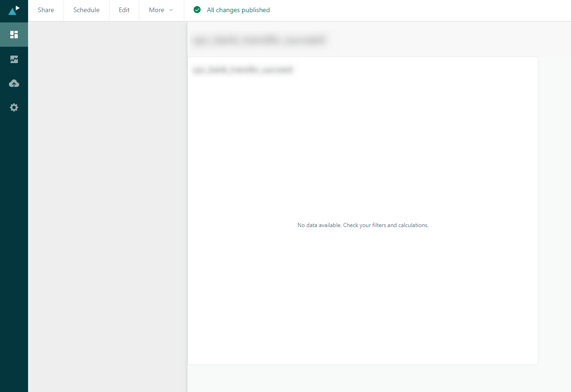The height and width of the screenshot is (392, 571).
Task: Select the metrics line-chart sidebar icon
Action: click(14, 59)
